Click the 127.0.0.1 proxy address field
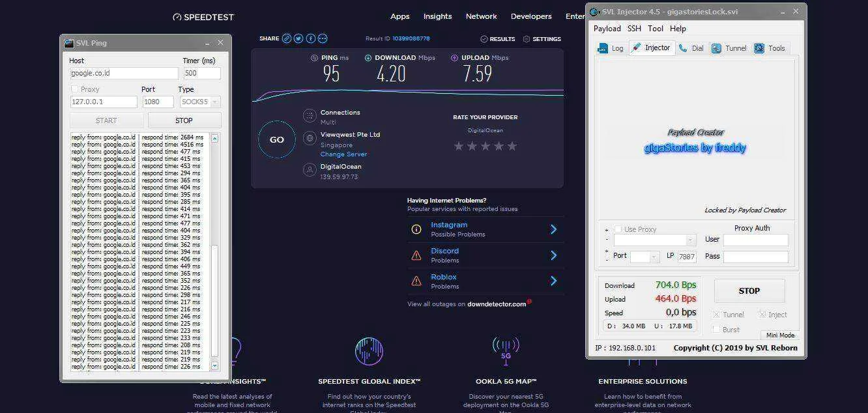This screenshot has width=868, height=413. [104, 102]
